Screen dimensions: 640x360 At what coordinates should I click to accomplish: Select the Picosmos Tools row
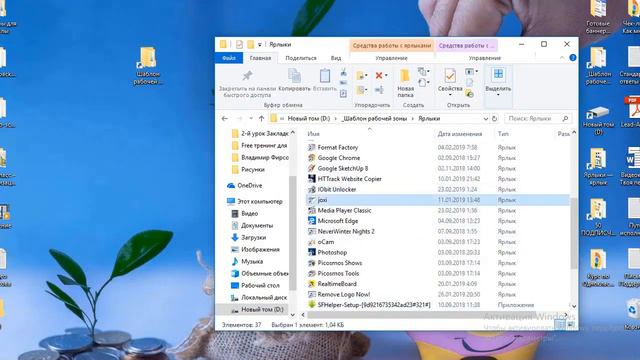click(x=438, y=273)
